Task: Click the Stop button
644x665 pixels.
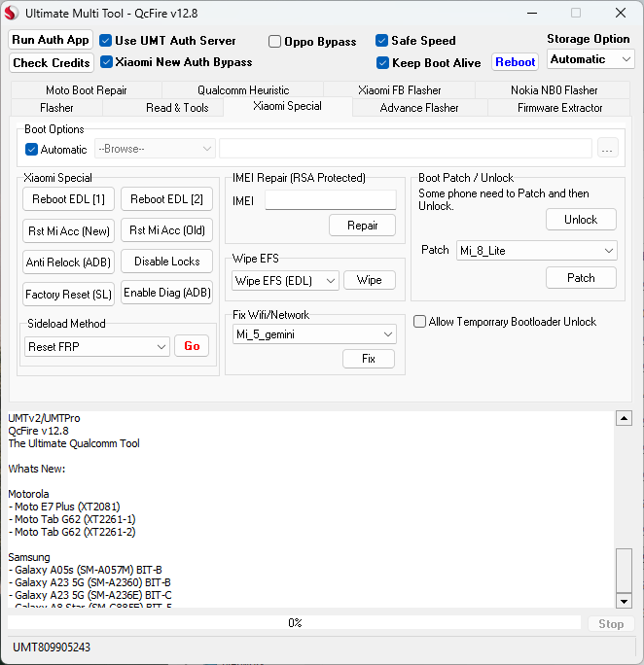Action: click(x=611, y=624)
